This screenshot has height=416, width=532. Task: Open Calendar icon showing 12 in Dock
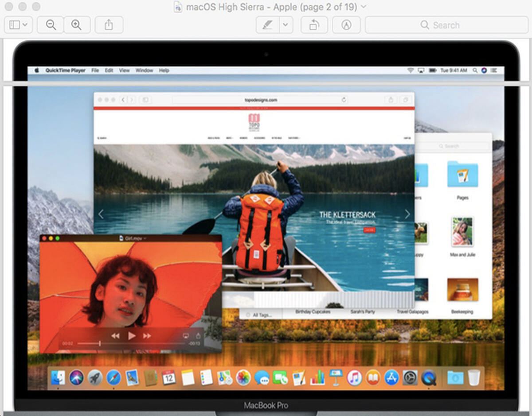click(x=169, y=377)
